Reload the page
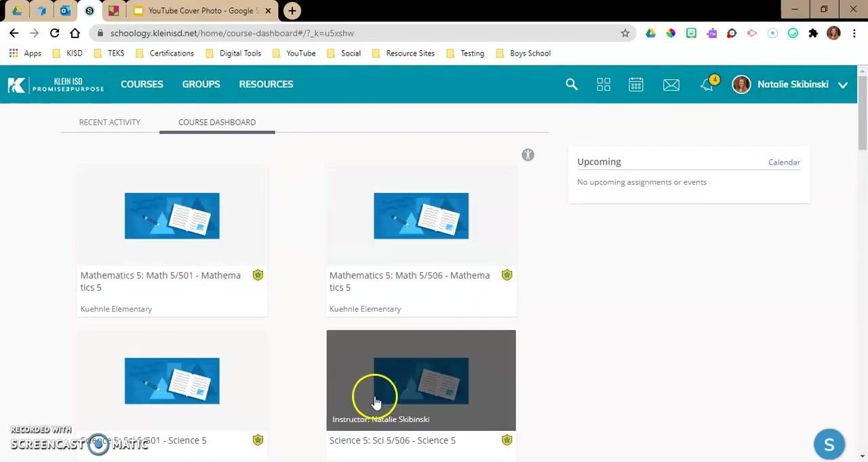The image size is (868, 462). point(54,33)
